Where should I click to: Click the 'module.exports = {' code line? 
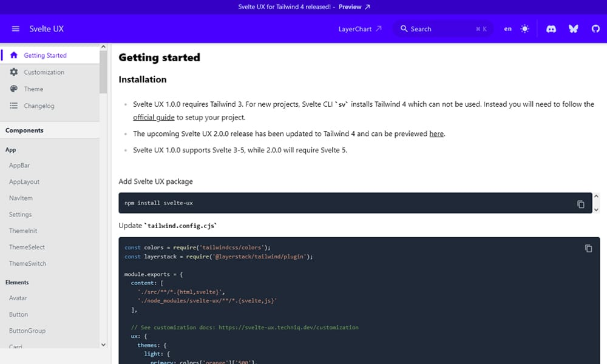click(154, 274)
